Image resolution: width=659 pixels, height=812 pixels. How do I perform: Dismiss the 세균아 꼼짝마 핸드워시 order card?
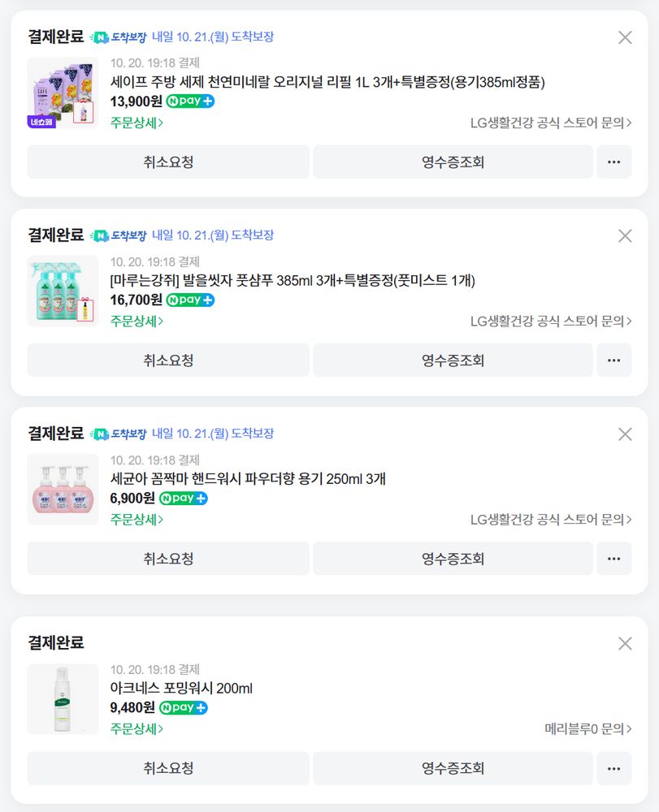tap(625, 434)
